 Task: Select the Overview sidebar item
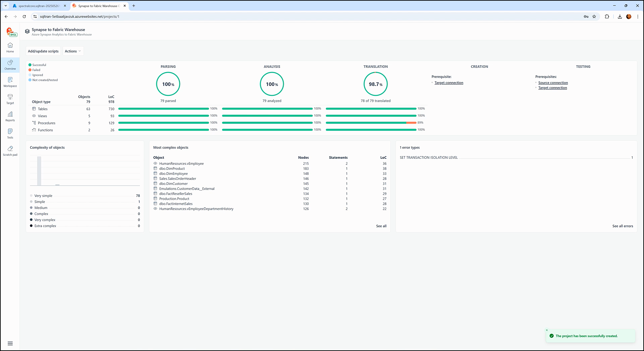click(10, 65)
